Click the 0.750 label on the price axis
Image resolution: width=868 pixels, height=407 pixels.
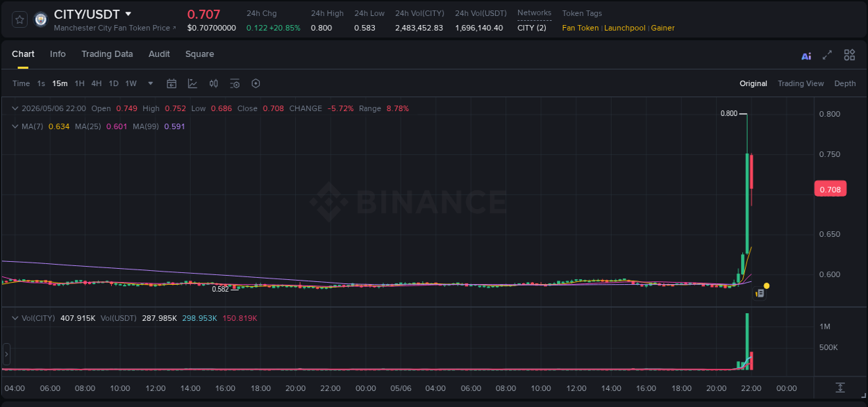830,154
